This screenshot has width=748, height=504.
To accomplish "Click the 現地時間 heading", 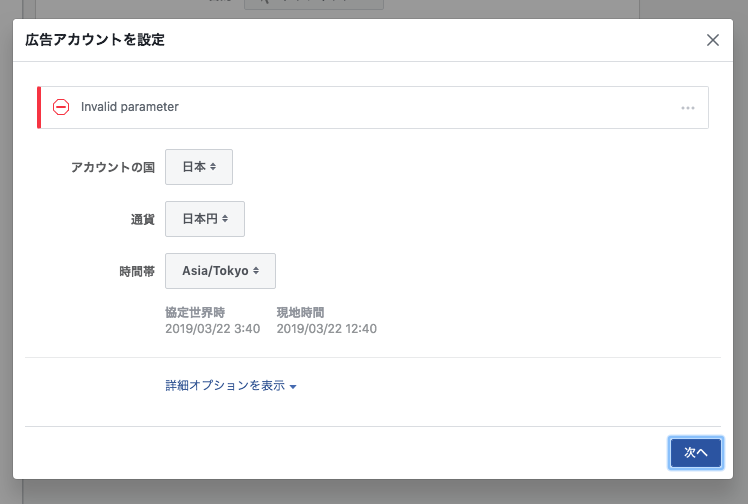I will pyautogui.click(x=301, y=313).
